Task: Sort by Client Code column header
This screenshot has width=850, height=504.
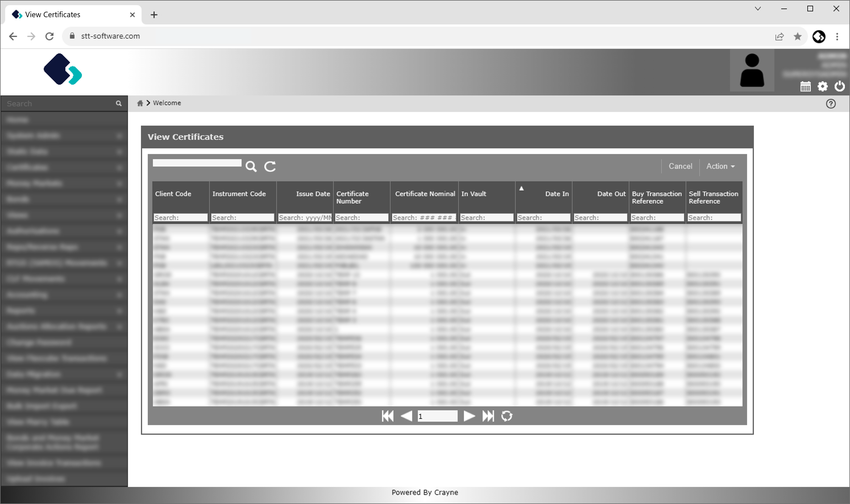Action: tap(173, 194)
